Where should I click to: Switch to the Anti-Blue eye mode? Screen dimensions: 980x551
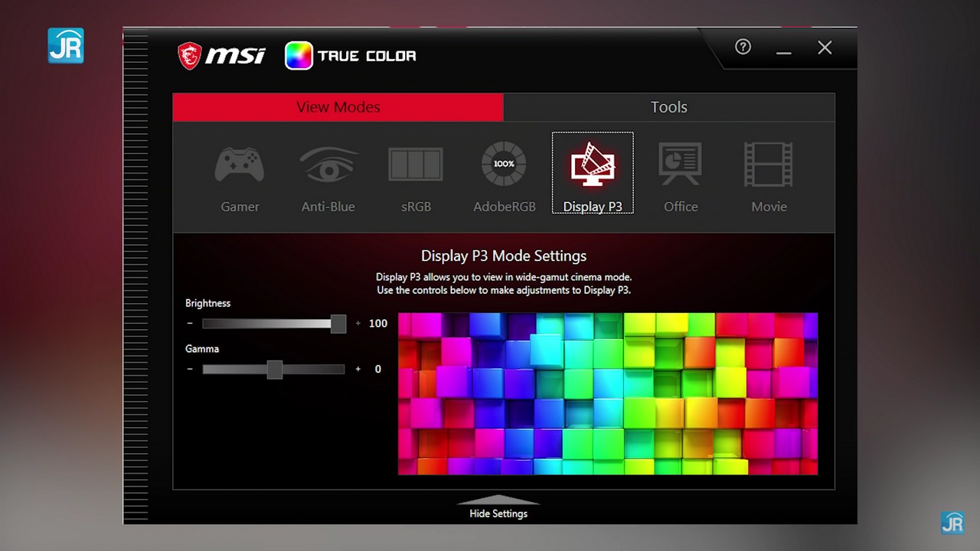(x=328, y=180)
